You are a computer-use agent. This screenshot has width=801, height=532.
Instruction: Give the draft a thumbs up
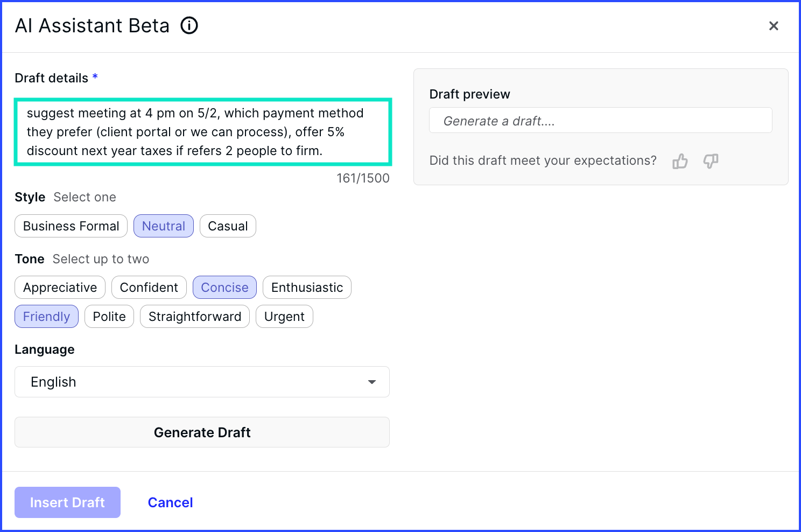(680, 161)
